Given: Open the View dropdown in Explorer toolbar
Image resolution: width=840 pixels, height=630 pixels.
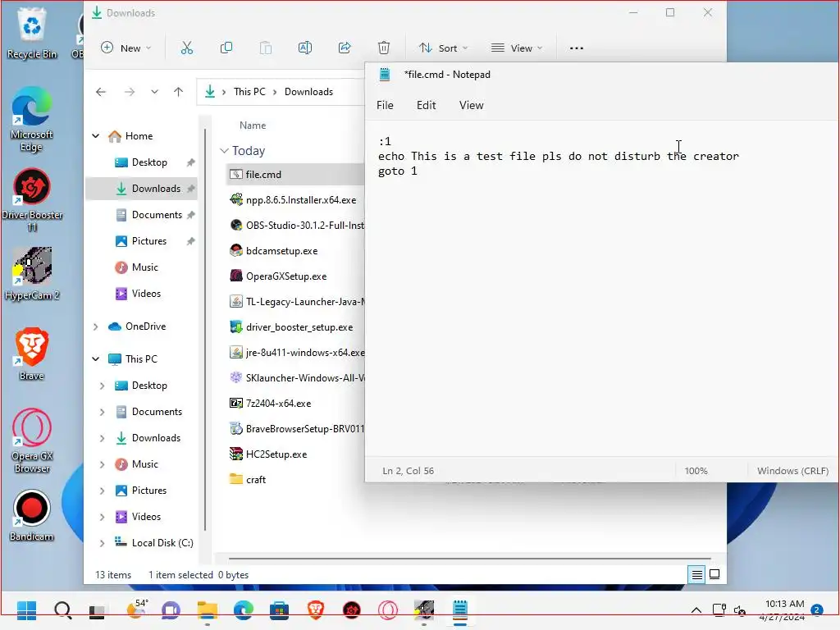Looking at the screenshot, I should pyautogui.click(x=517, y=48).
